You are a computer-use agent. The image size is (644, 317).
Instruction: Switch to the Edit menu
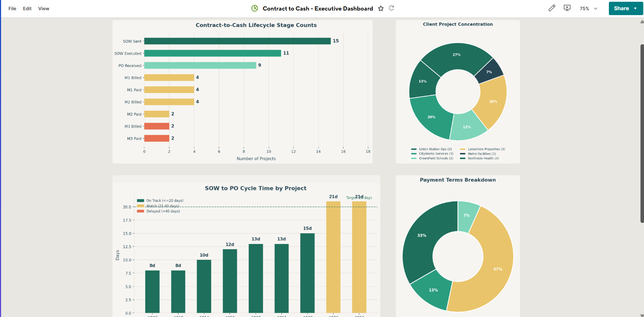click(27, 8)
